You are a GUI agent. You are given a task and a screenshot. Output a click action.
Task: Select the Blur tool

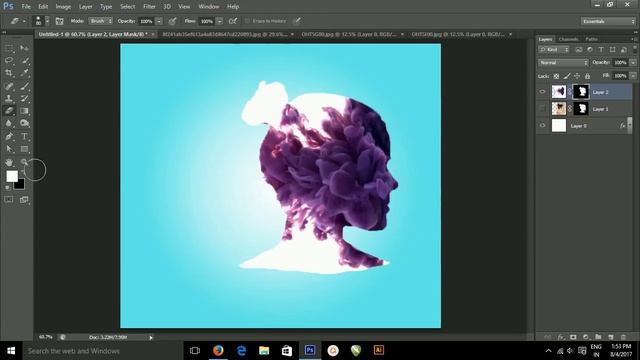click(9, 123)
